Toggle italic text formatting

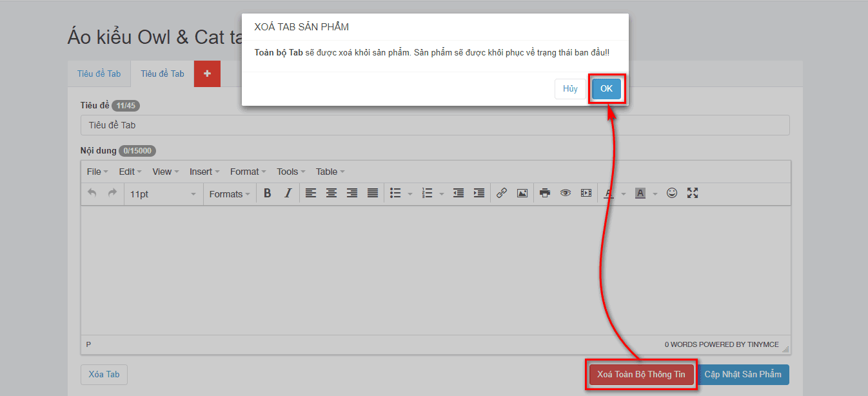point(288,193)
